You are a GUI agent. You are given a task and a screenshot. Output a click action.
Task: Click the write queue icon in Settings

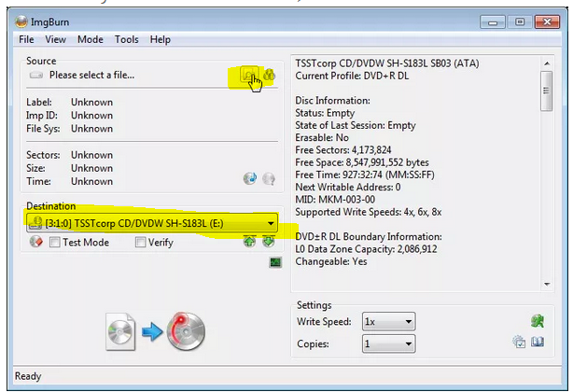[x=519, y=342]
